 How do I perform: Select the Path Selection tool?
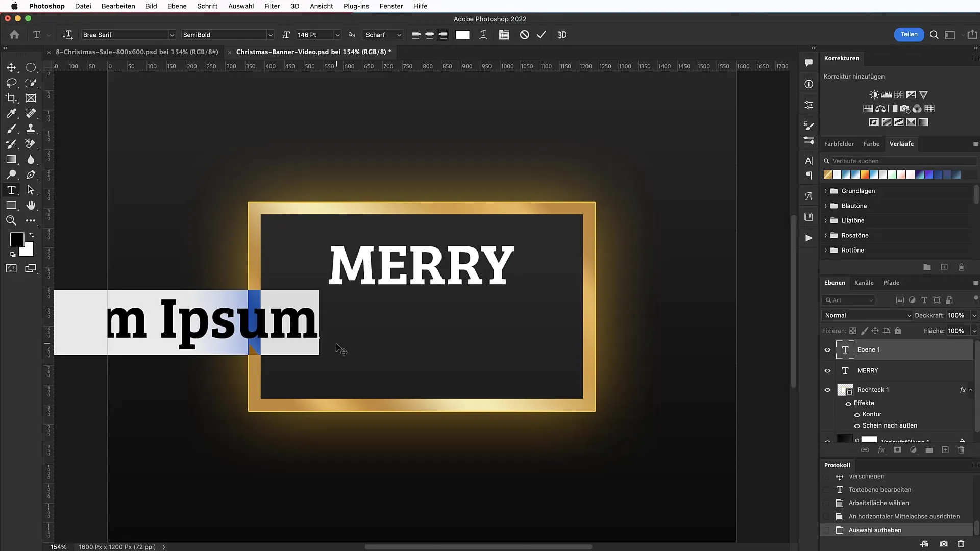tap(31, 190)
